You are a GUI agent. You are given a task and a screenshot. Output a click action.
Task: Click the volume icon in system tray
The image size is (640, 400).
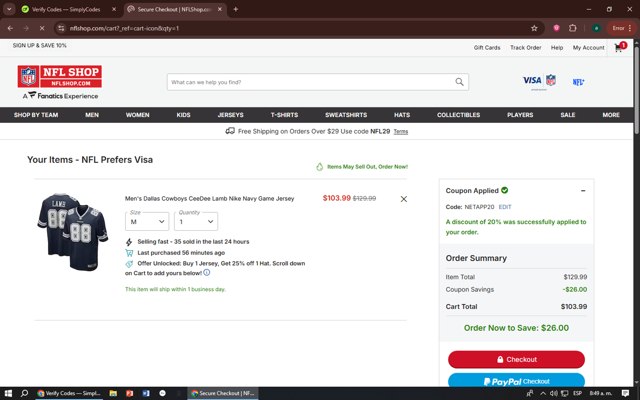point(553,393)
